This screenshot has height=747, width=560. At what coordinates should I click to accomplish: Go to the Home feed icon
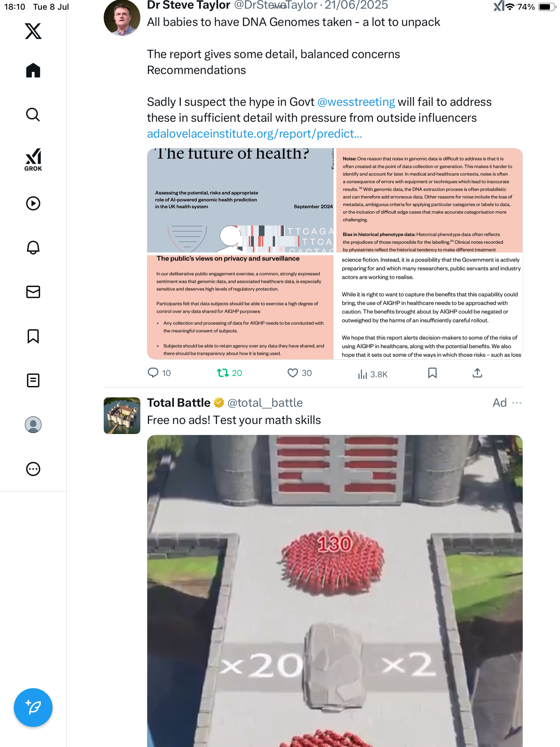click(x=33, y=71)
